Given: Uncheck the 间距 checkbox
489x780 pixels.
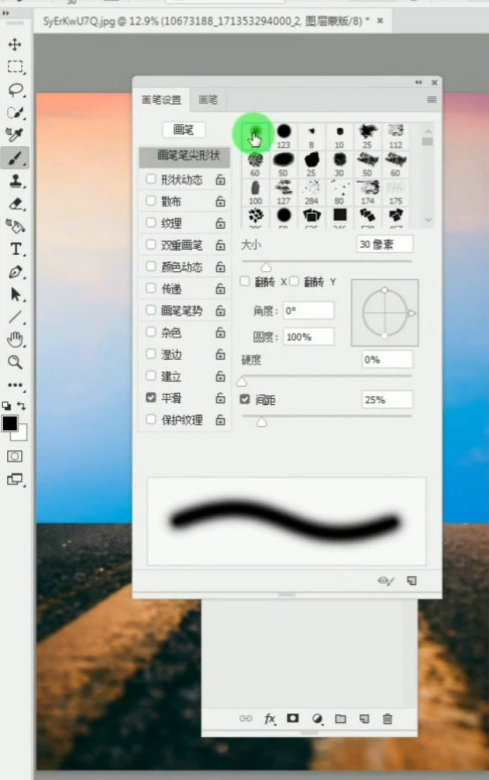Looking at the screenshot, I should 245,399.
